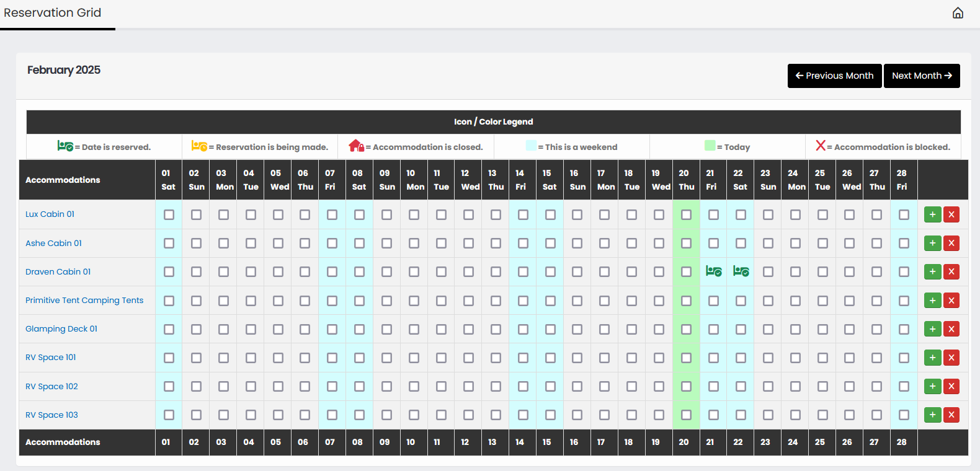Check Ashe Cabin 01 box for Feb 28
980x471 pixels.
[x=904, y=243]
